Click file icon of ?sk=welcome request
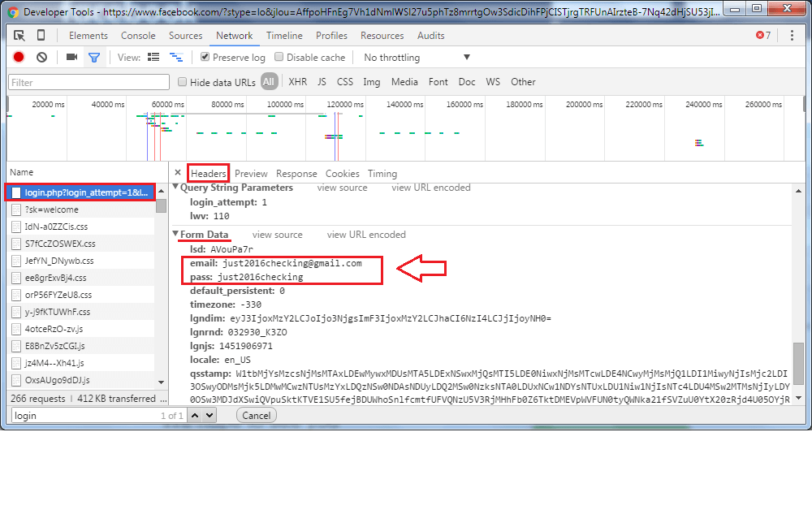Viewport: 812px width, 514px height. click(x=16, y=209)
